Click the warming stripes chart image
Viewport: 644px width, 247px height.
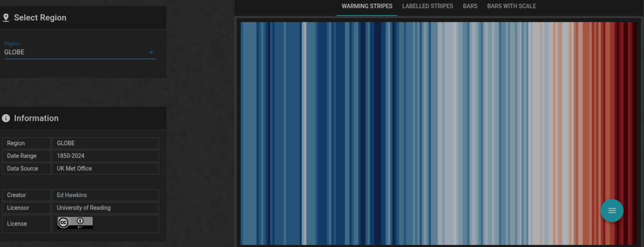click(x=439, y=133)
